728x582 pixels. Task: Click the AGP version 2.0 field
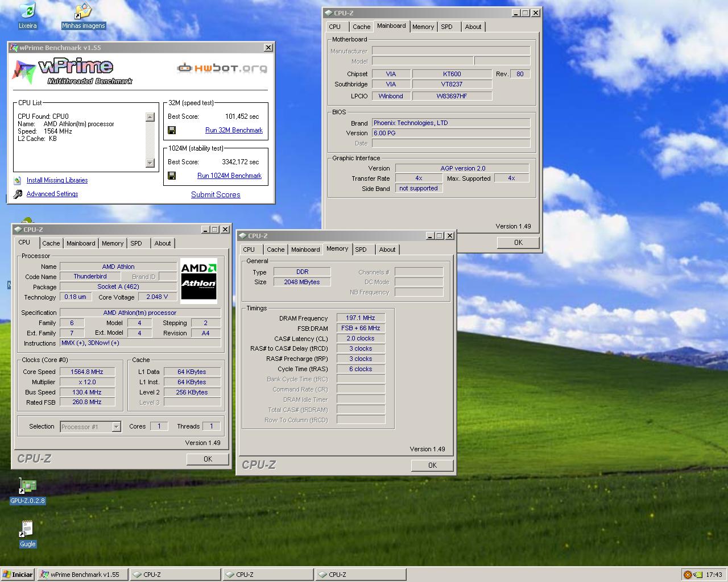point(462,168)
